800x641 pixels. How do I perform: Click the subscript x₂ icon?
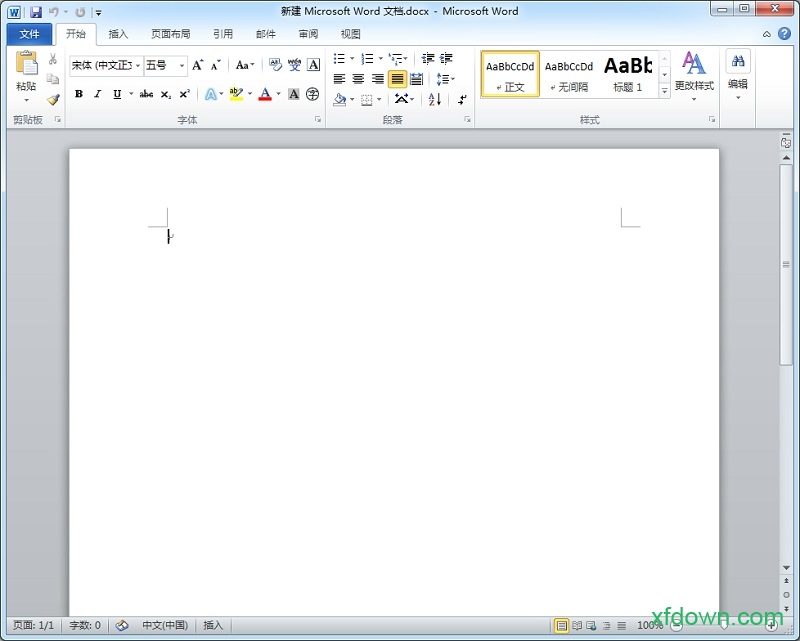coord(166,94)
